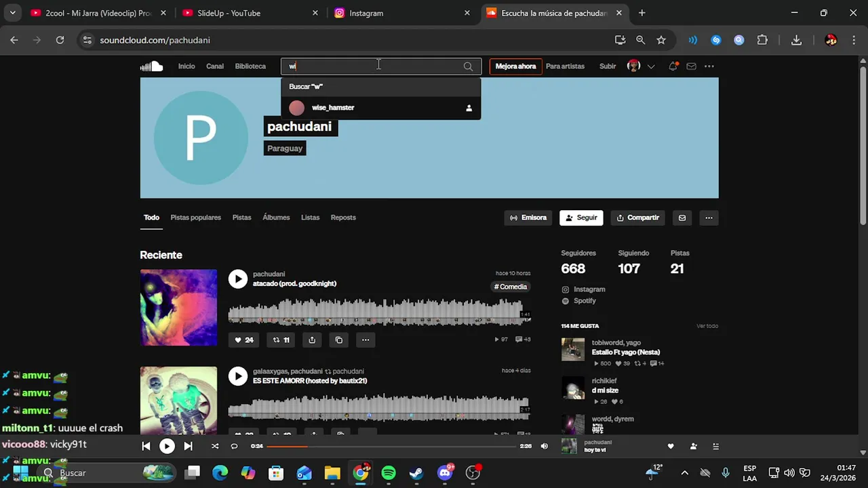868x488 pixels.
Task: Open more options for atacado track
Action: click(366, 340)
